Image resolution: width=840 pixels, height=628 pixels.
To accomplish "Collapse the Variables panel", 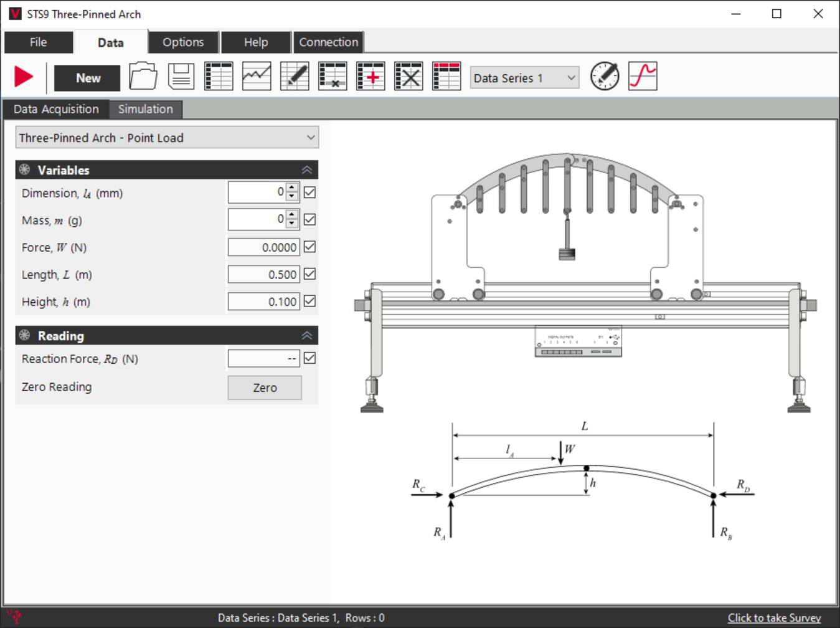I will click(x=306, y=169).
